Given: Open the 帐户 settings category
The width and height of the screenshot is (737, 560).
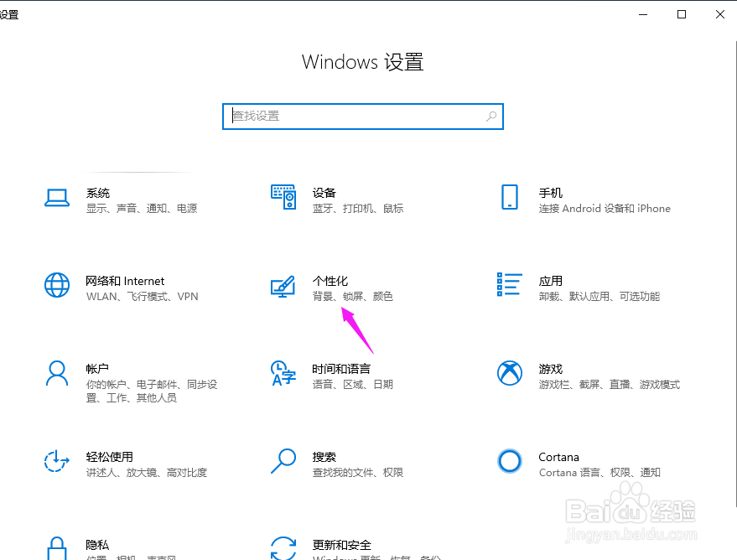Looking at the screenshot, I should [97, 369].
